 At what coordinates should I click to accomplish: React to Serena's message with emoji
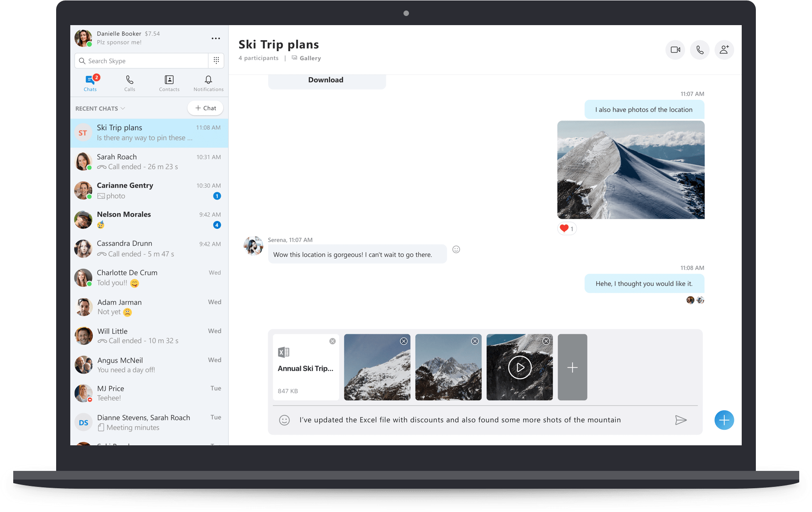pos(456,249)
